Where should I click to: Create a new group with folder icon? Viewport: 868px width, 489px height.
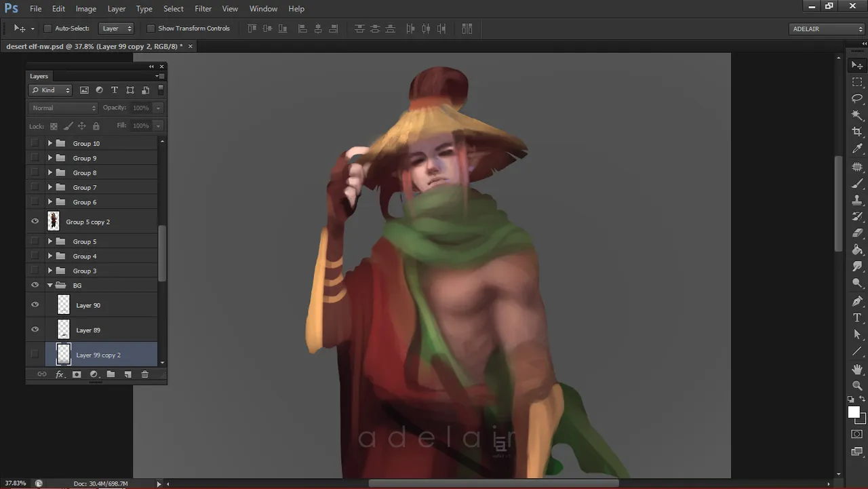(111, 374)
